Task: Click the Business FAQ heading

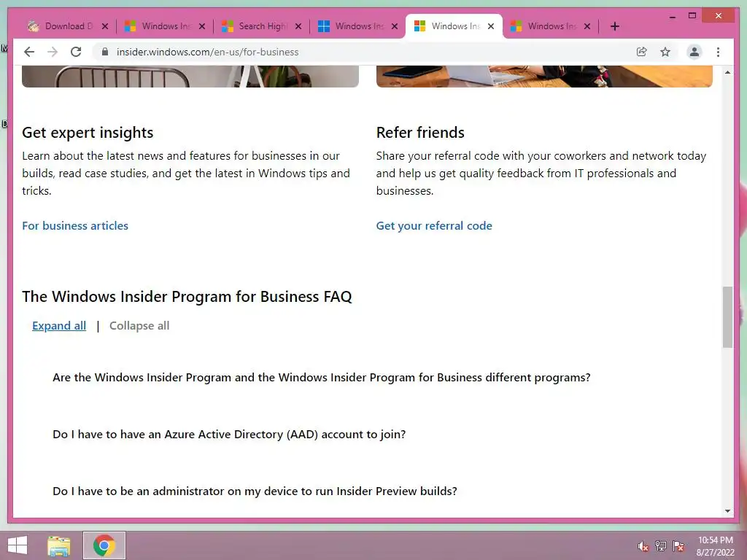Action: tap(187, 297)
